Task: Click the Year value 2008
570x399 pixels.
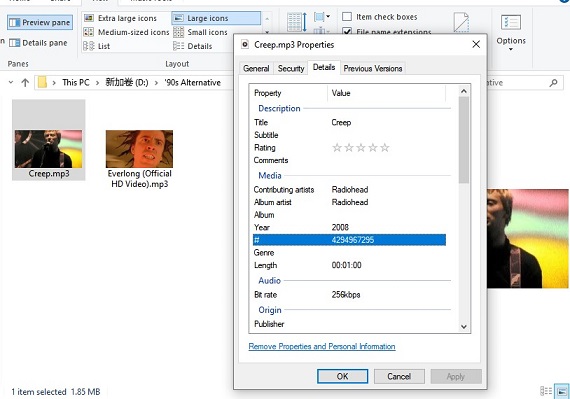Action: pos(340,227)
